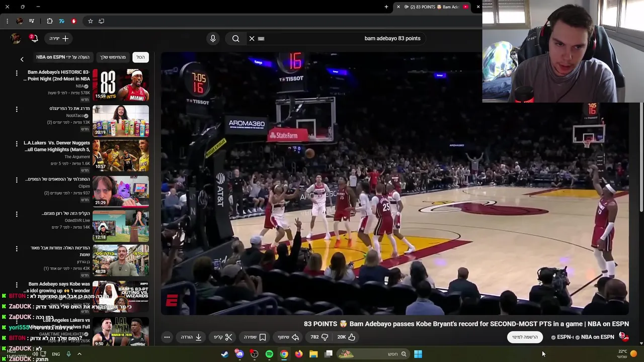Open the Los Angeles Lakers highlights 9:50 thumbnail
Screen dimensions: 644x362
[121, 332]
